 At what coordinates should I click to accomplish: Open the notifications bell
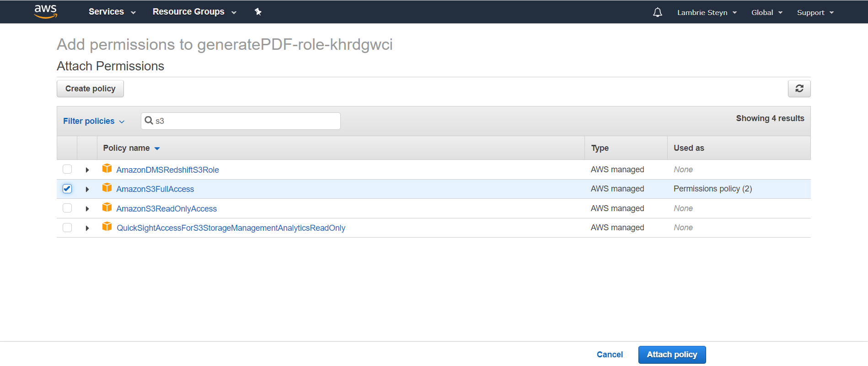(x=658, y=12)
